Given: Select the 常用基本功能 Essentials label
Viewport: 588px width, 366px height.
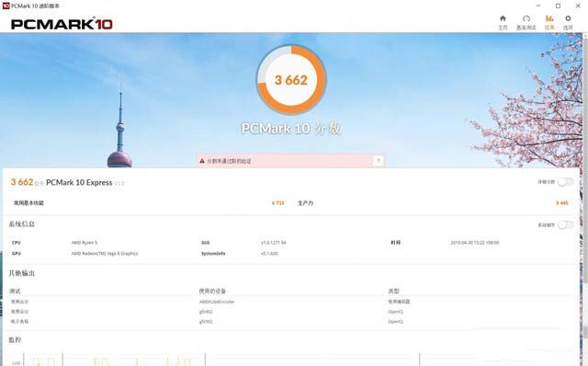Looking at the screenshot, I should (28, 203).
